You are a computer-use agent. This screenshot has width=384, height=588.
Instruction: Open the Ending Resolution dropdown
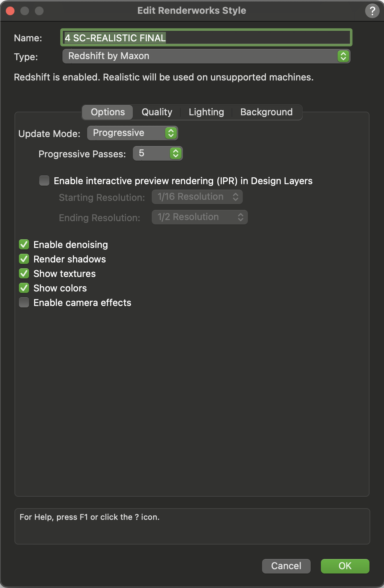(199, 217)
